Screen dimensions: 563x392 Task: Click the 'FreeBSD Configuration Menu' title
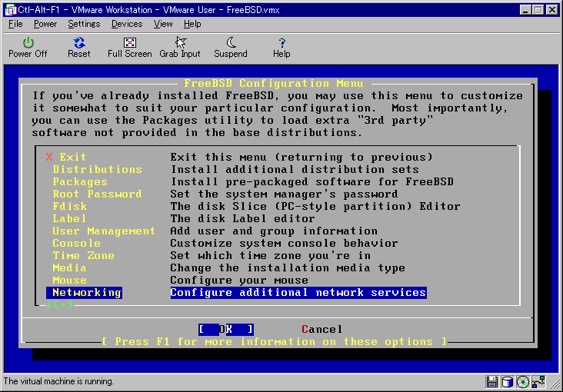click(x=274, y=83)
